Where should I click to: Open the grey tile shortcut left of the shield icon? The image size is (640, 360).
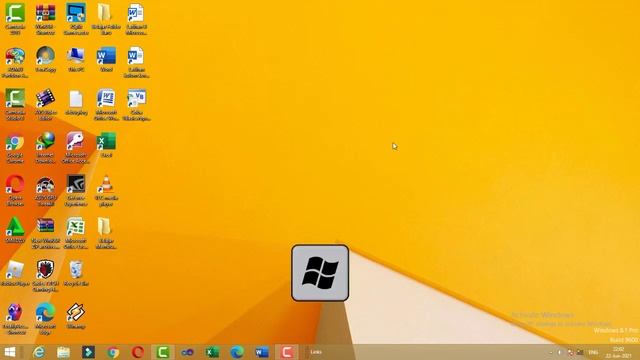15,273
